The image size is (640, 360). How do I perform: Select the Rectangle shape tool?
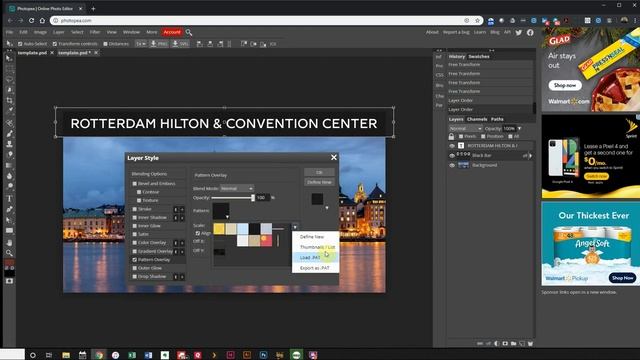[9, 231]
